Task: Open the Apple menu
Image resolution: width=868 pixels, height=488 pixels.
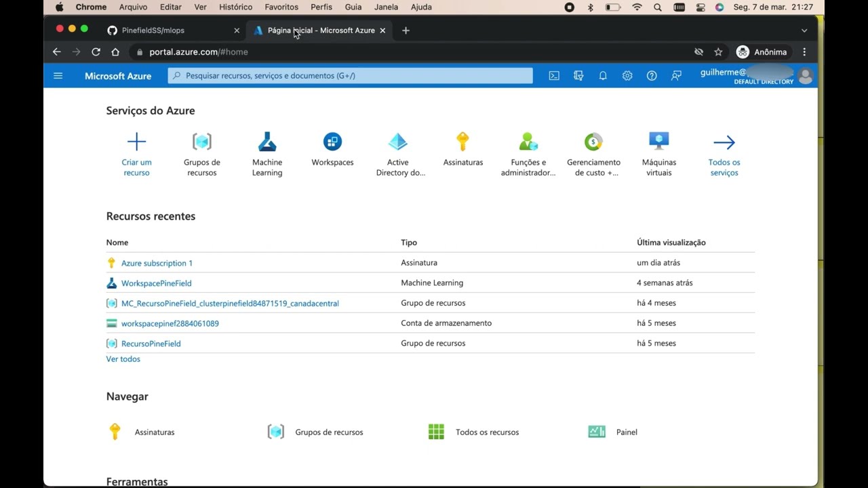Action: pos(59,7)
